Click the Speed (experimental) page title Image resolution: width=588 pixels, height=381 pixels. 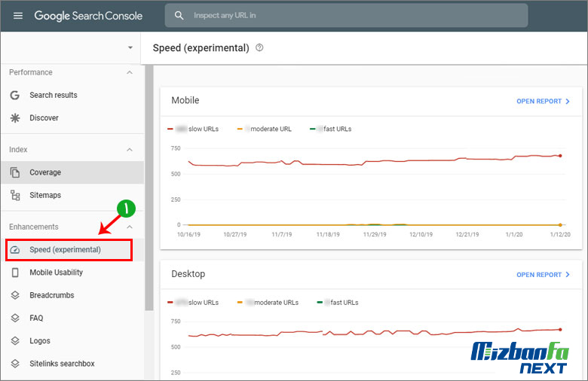(x=201, y=48)
